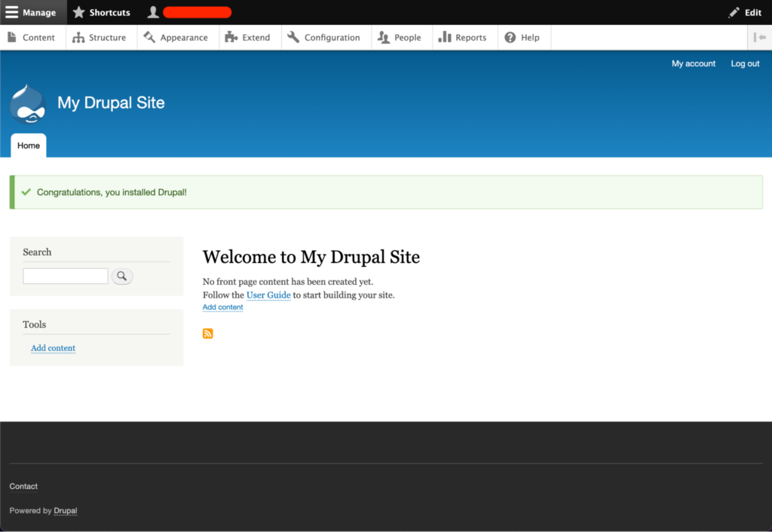Open the User Guide link
This screenshot has width=772, height=532.
[x=268, y=295]
